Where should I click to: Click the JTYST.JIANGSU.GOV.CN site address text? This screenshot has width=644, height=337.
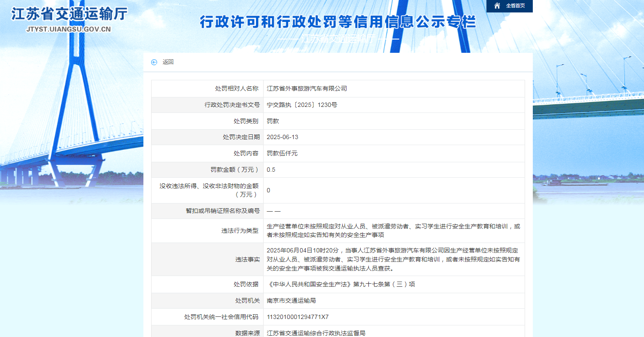pyautogui.click(x=69, y=30)
